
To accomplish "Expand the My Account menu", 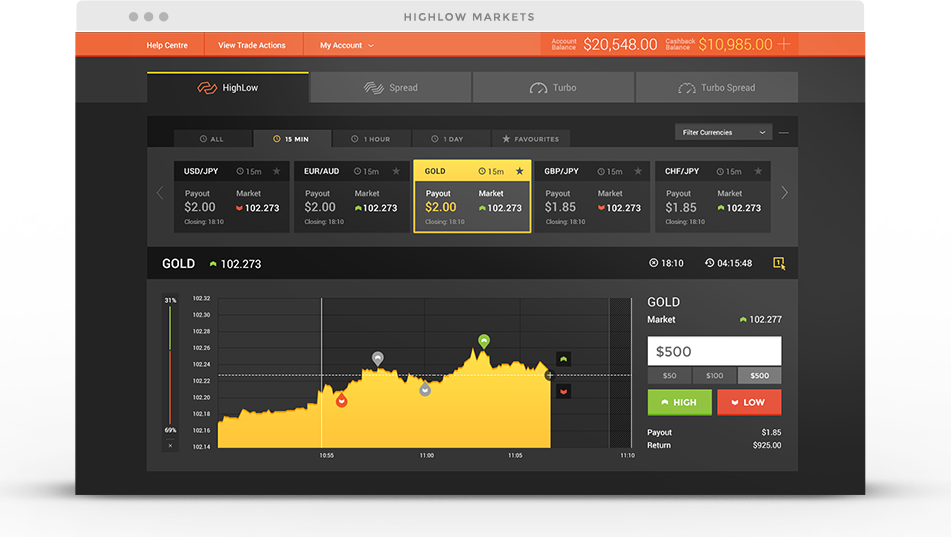I will pos(346,45).
